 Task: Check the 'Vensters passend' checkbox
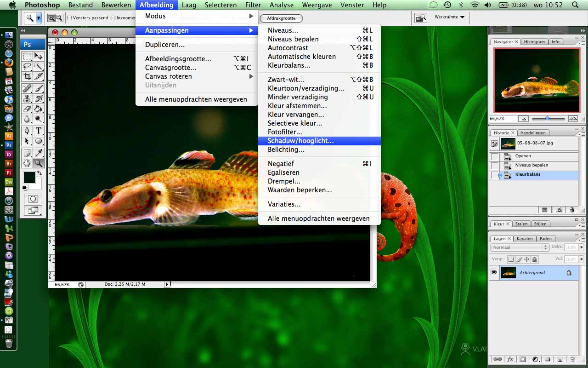(69, 18)
